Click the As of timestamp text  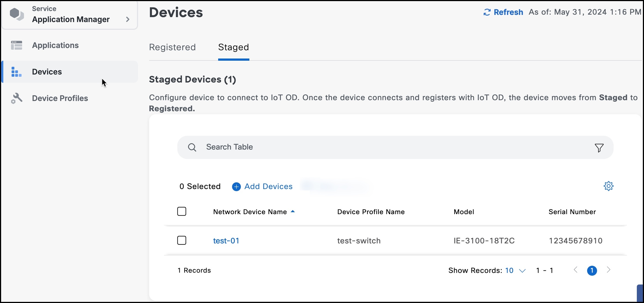(x=585, y=12)
